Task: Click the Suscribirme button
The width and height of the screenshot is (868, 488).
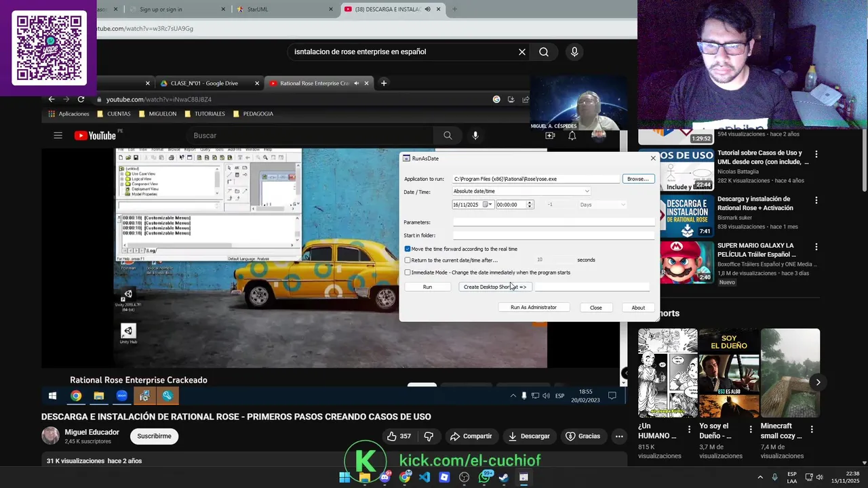Action: point(154,436)
